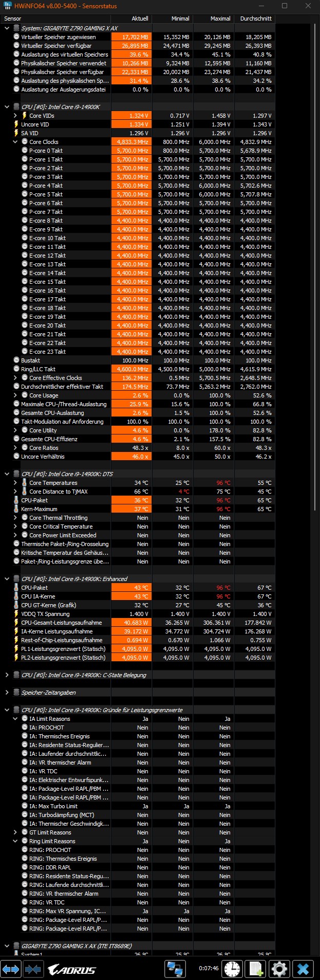Viewport: 320px width, 980px height.
Task: Click the icon beside Virtueller Speicher zugewiesen
Action: tap(16, 37)
